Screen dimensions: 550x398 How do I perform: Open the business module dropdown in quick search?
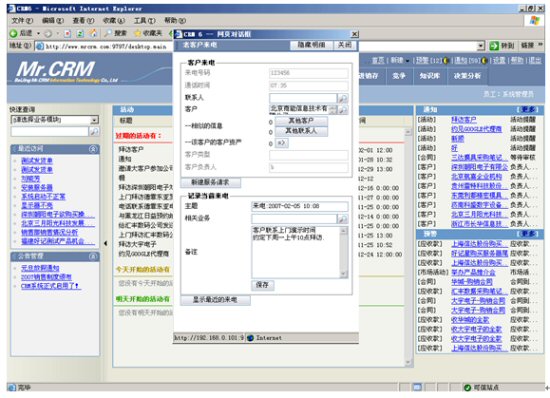94,120
